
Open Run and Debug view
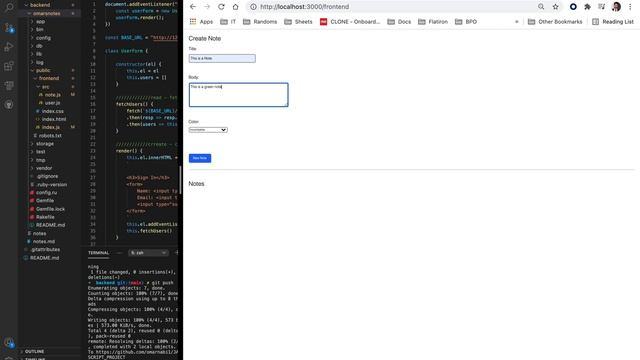point(9,47)
